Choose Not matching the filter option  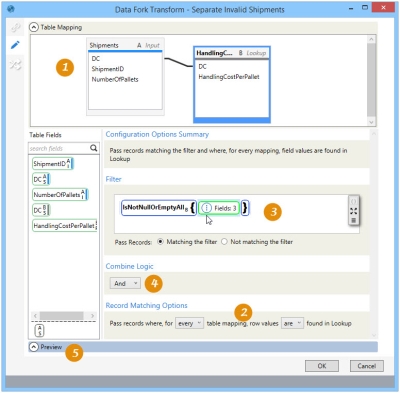pos(224,242)
